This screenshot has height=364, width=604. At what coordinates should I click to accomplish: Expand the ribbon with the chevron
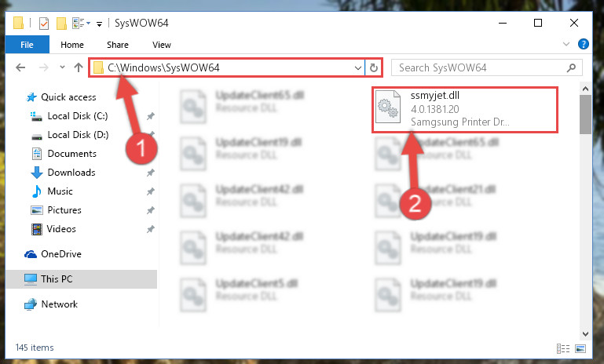pos(566,44)
